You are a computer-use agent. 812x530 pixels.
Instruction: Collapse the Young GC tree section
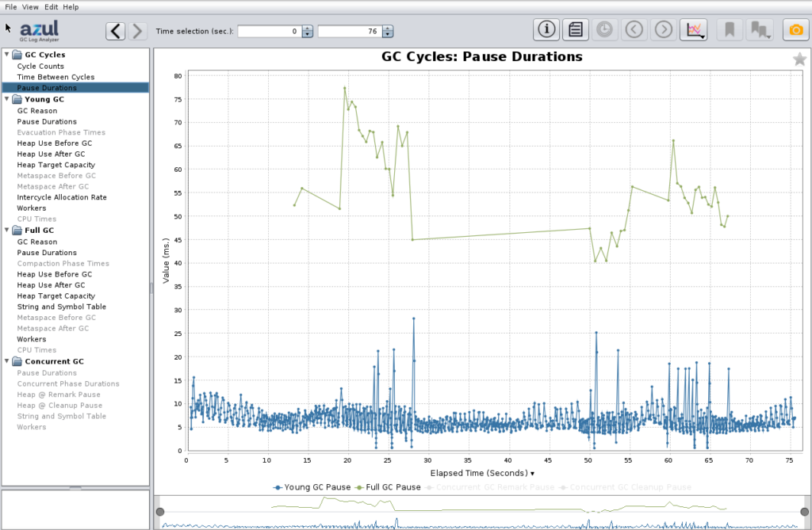pos(6,99)
